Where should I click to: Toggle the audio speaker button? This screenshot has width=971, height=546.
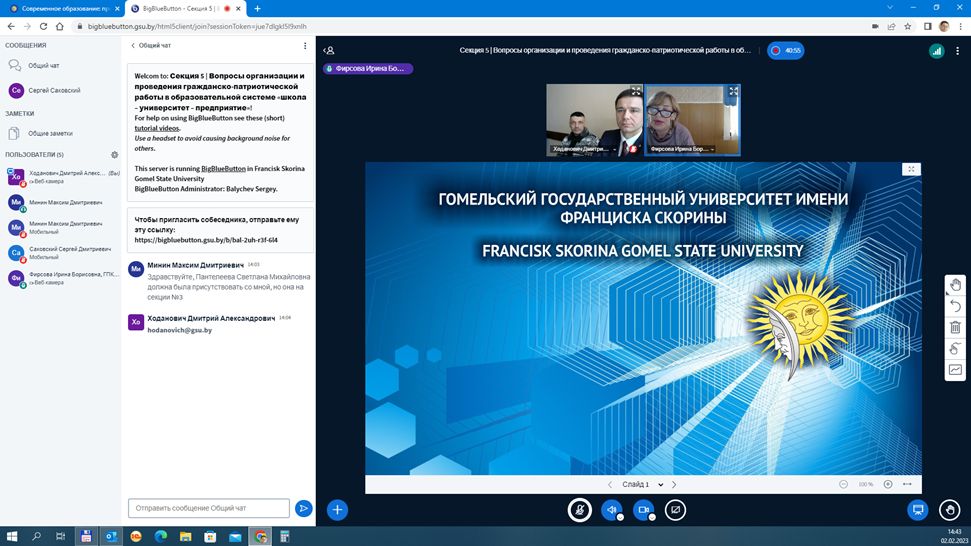(612, 510)
